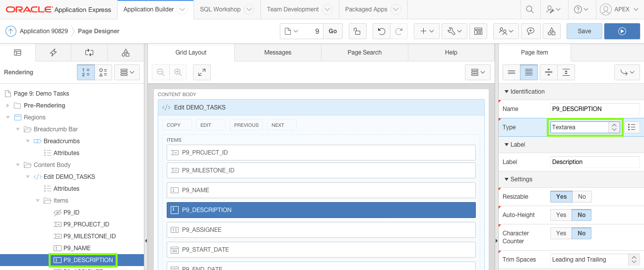Click the search magnifier icon in the header
644x270 pixels.
pyautogui.click(x=530, y=9)
